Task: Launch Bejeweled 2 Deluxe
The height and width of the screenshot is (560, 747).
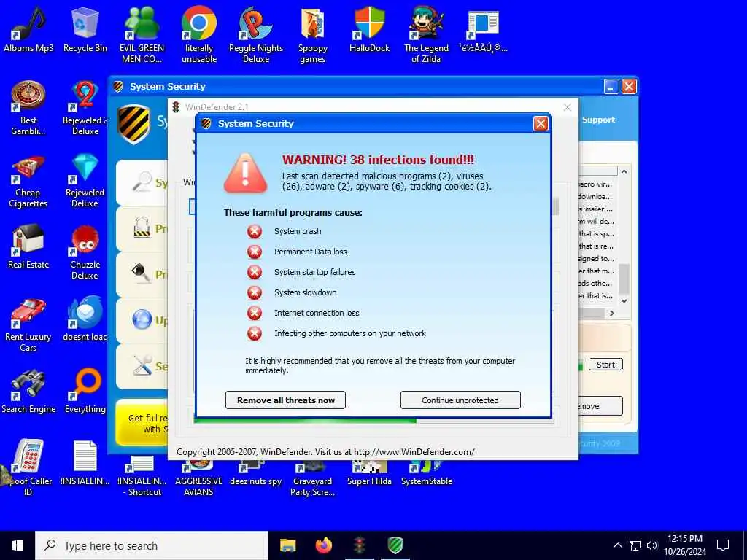Action: click(85, 108)
